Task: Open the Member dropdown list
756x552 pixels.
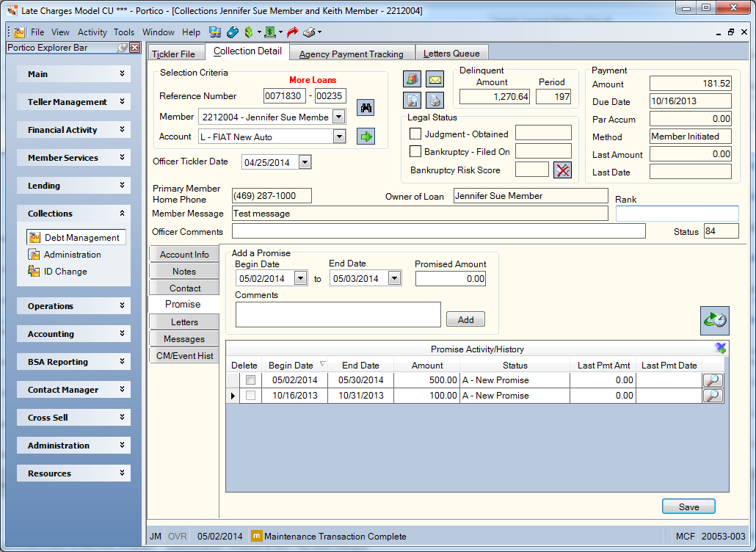Action: point(339,117)
